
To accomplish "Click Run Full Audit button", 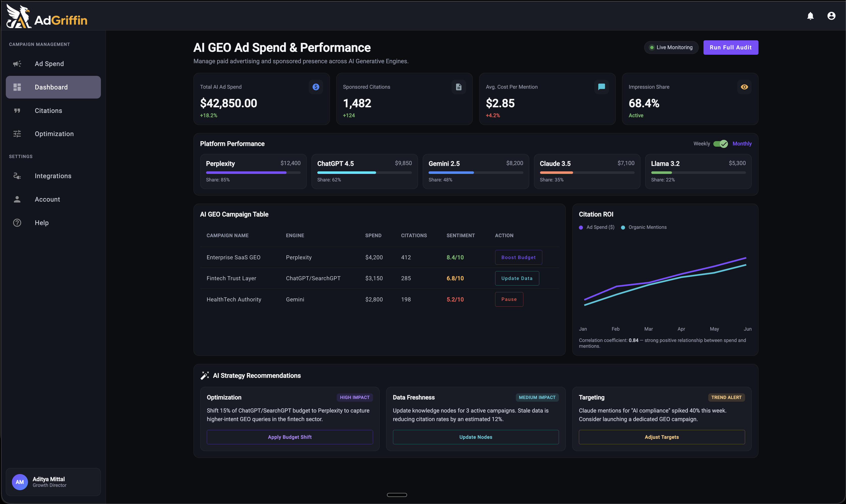I will pyautogui.click(x=731, y=48).
